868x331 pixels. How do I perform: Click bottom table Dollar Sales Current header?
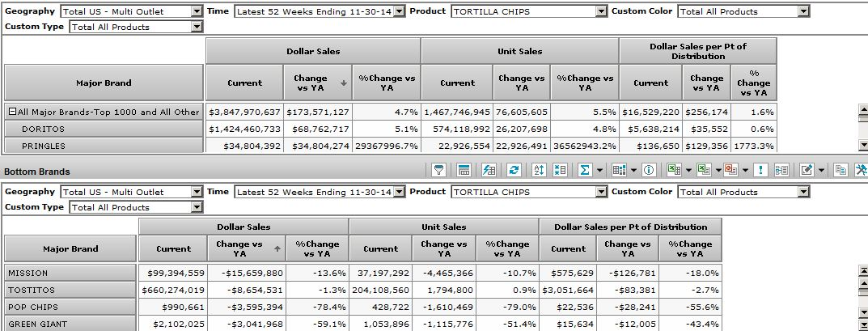174,248
